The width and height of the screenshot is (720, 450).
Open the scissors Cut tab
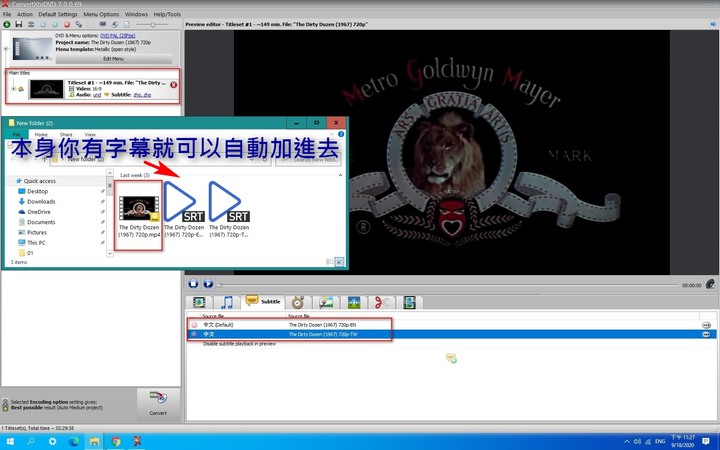[x=381, y=302]
